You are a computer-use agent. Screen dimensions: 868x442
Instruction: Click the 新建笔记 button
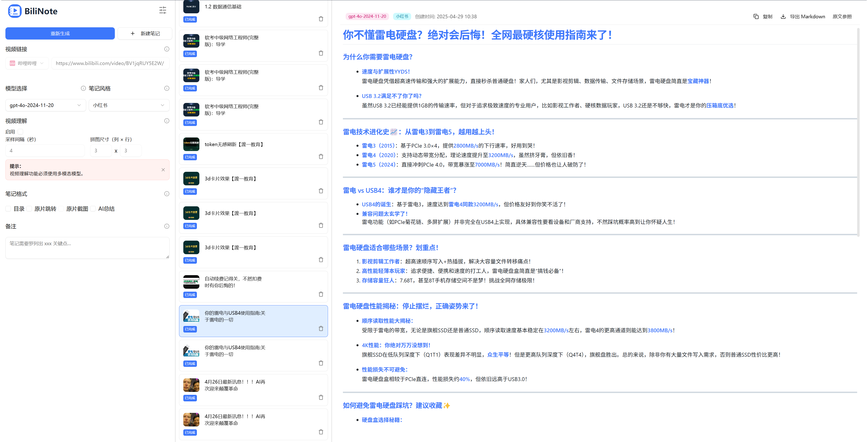tap(145, 33)
